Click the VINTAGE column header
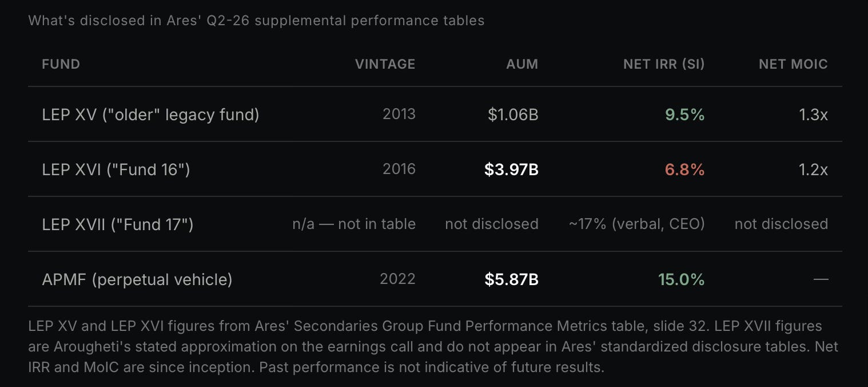Screen dimensions: 868x387 tap(385, 64)
